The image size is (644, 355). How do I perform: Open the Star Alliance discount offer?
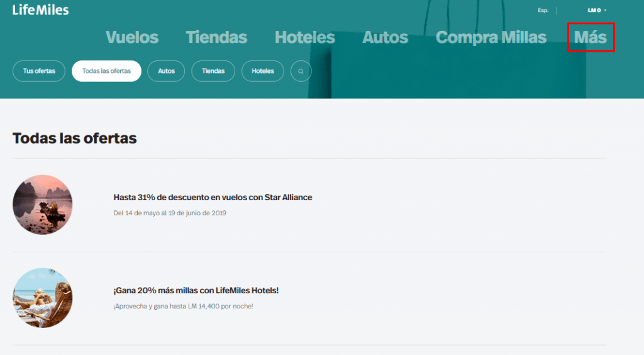[x=213, y=197]
